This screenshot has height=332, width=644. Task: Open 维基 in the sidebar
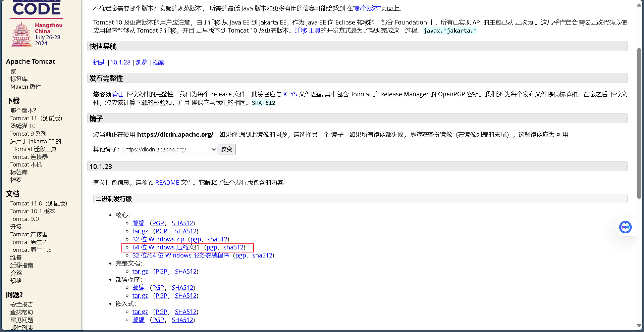(16, 258)
